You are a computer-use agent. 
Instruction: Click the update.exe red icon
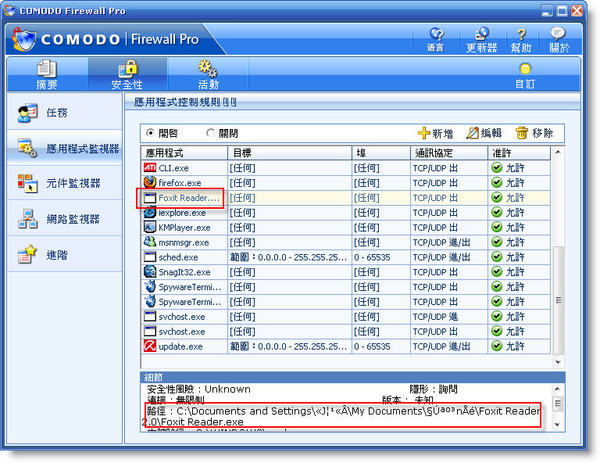point(150,346)
